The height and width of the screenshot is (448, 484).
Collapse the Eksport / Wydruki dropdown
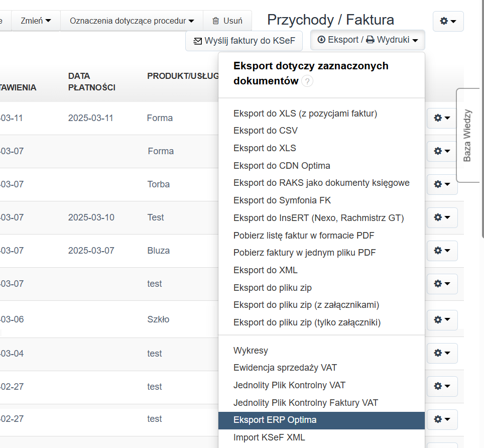pyautogui.click(x=368, y=40)
